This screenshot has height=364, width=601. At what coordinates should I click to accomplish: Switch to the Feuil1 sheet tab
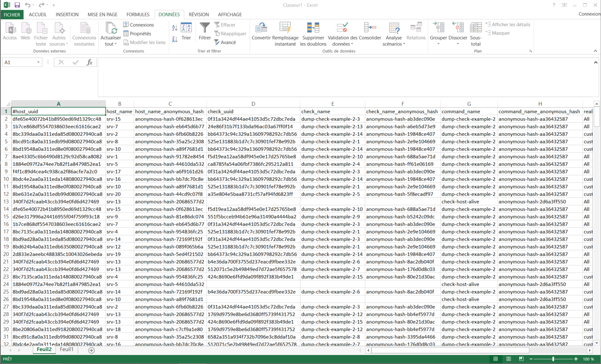click(67, 350)
